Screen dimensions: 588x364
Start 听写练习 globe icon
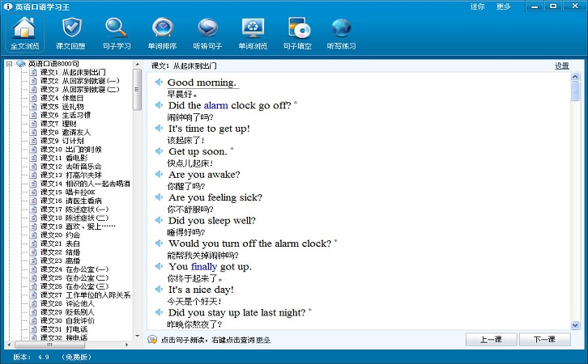pyautogui.click(x=341, y=34)
